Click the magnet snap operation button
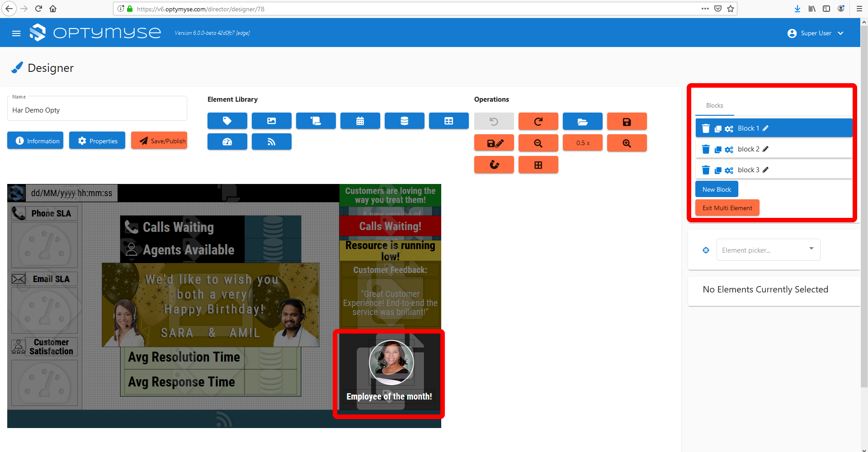868x452 pixels. (x=494, y=165)
